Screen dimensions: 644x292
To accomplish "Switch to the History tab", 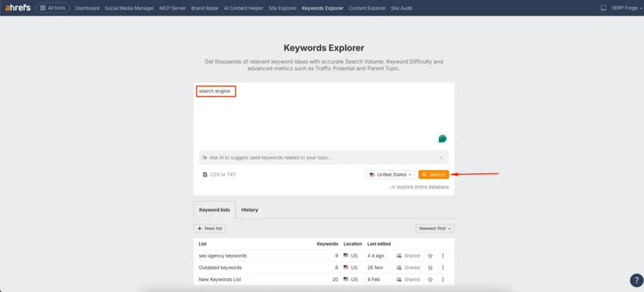I will click(250, 210).
